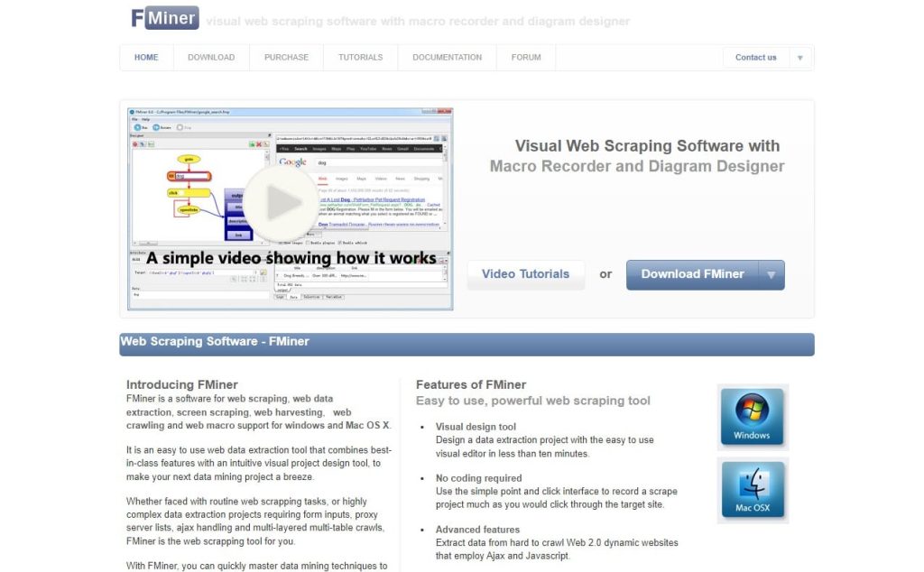Click the Contact us button

coord(756,58)
